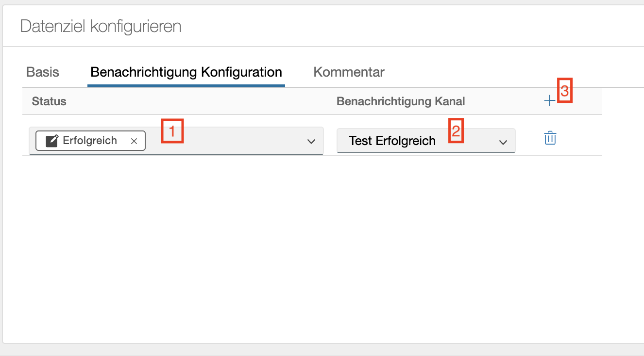Image resolution: width=644 pixels, height=356 pixels.
Task: Open the Kommentar tab
Action: click(348, 72)
